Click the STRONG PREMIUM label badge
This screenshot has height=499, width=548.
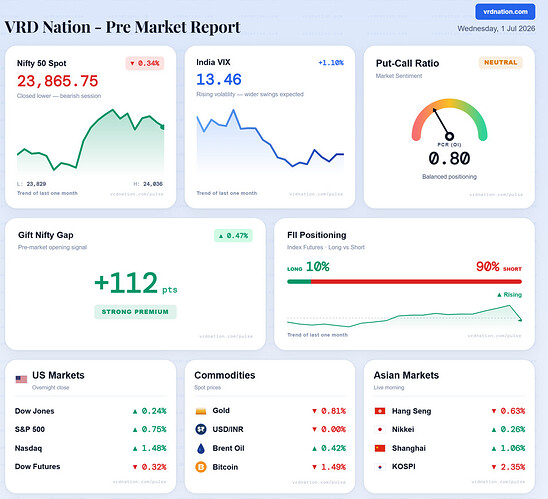pyautogui.click(x=135, y=312)
